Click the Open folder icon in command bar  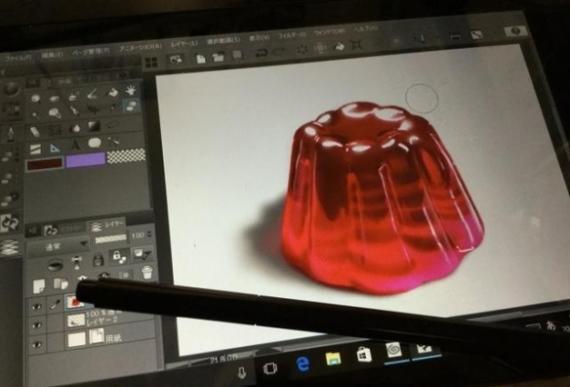(x=218, y=57)
